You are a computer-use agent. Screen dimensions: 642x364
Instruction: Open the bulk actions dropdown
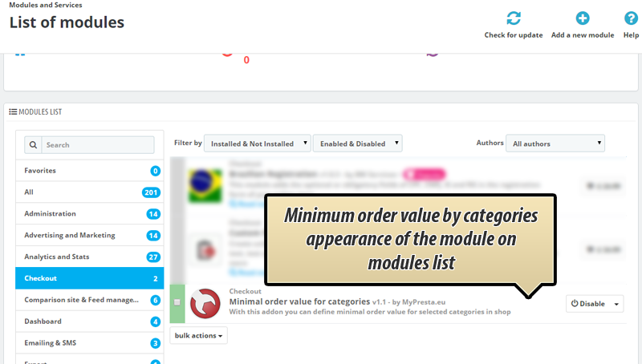coord(199,335)
